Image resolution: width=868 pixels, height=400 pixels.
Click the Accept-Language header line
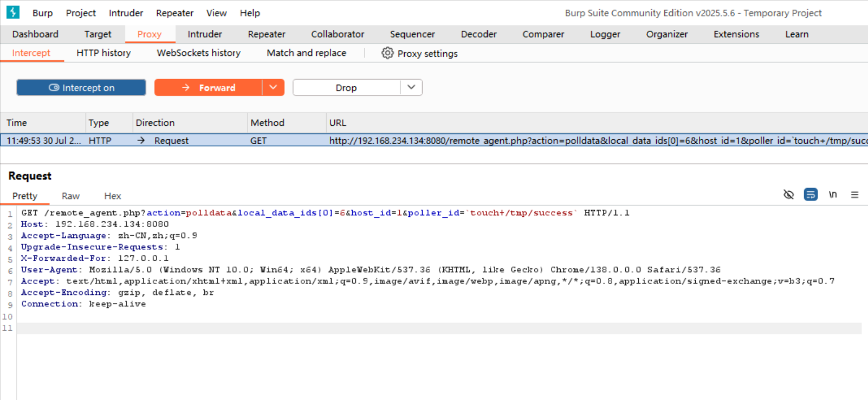[109, 236]
